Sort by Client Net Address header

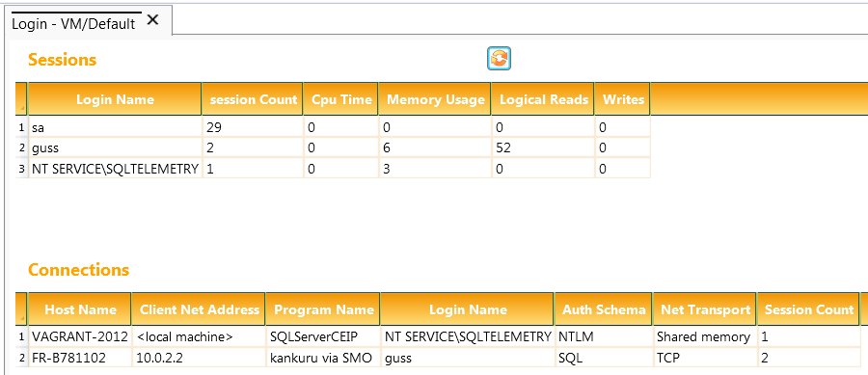pos(199,309)
